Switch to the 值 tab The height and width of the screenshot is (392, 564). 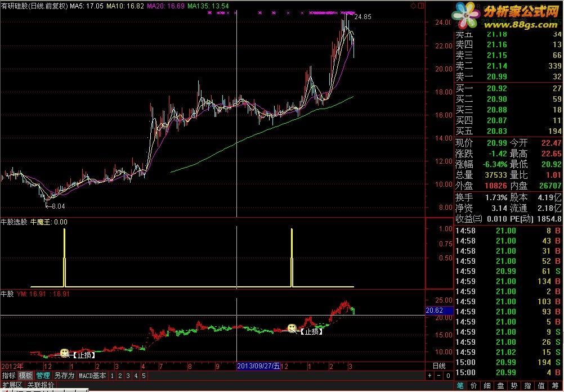click(541, 386)
